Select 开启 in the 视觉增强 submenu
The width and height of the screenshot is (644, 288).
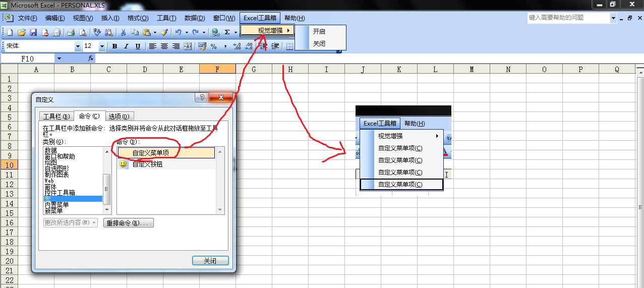(x=320, y=31)
